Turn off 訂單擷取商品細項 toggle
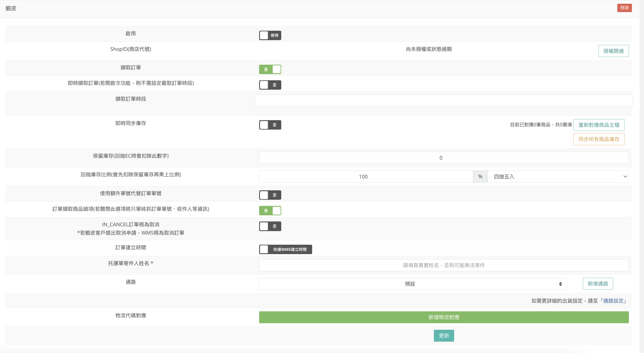 (x=270, y=210)
